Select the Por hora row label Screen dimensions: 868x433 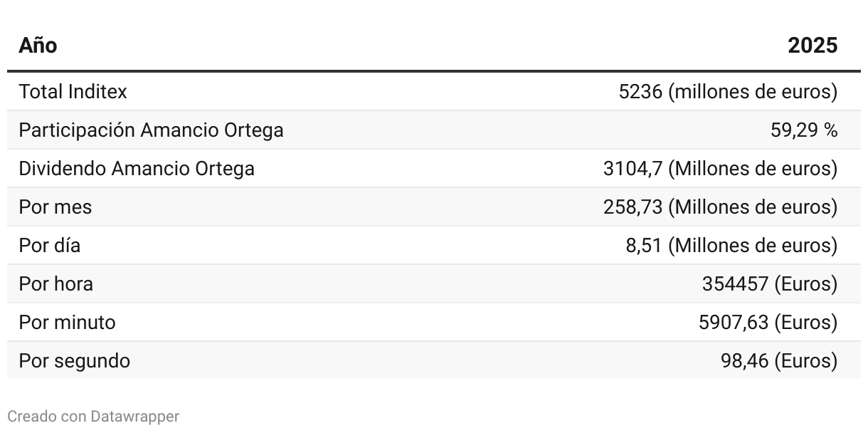click(56, 284)
